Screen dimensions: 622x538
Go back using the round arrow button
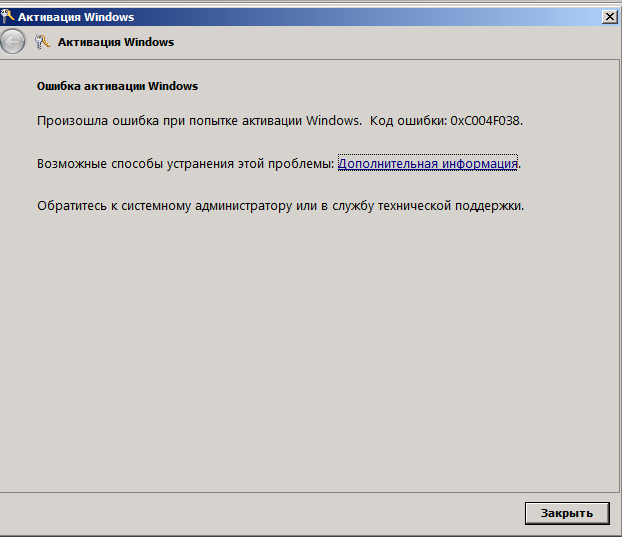[12, 41]
